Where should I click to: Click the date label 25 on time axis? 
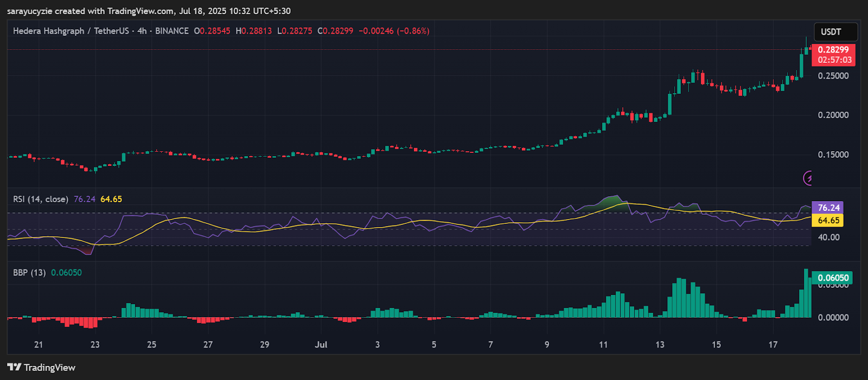point(152,345)
